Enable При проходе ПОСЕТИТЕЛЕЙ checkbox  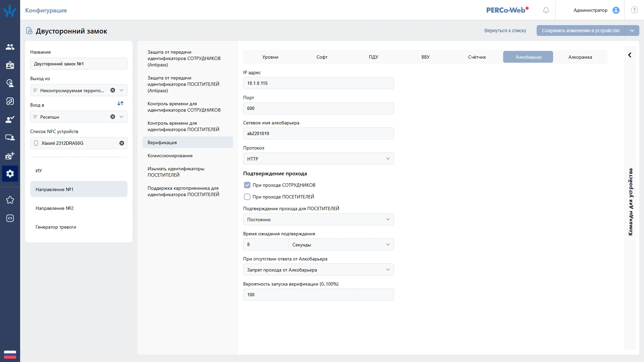(x=247, y=197)
